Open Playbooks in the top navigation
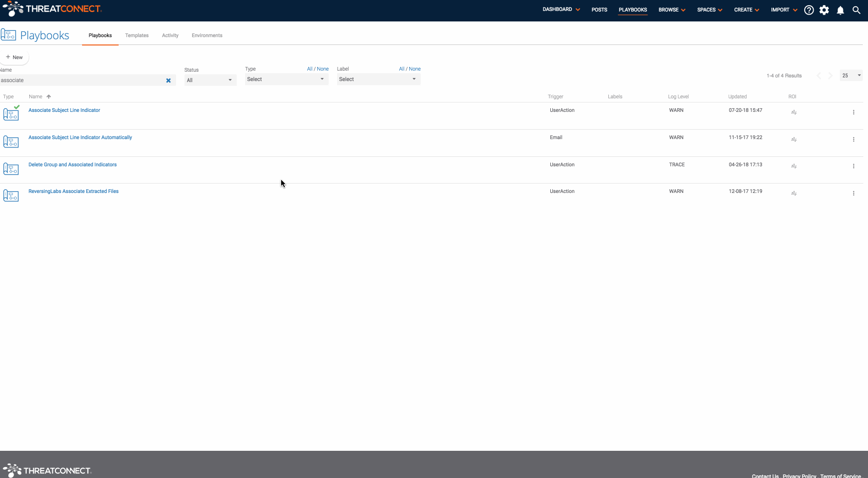Screen dimensions: 868x478 (x=633, y=10)
